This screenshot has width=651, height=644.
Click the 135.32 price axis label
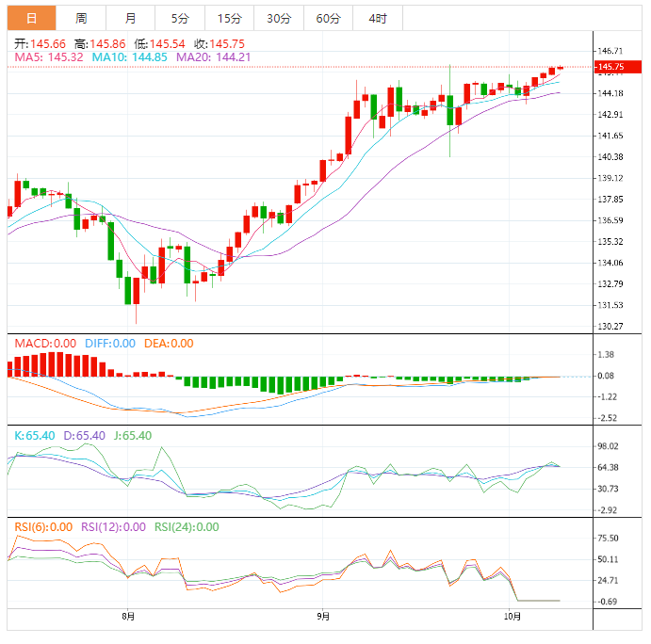(610, 241)
